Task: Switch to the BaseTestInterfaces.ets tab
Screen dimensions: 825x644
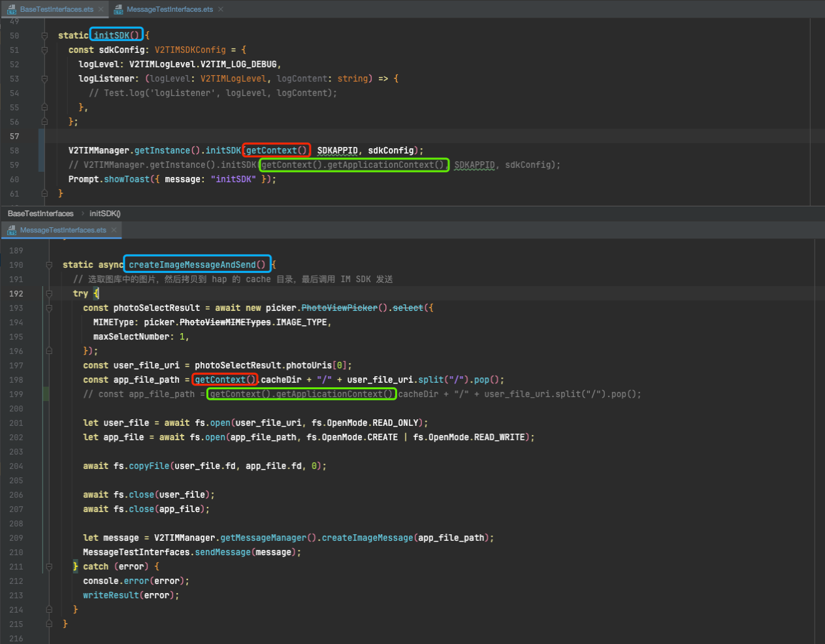Action: 56,9
